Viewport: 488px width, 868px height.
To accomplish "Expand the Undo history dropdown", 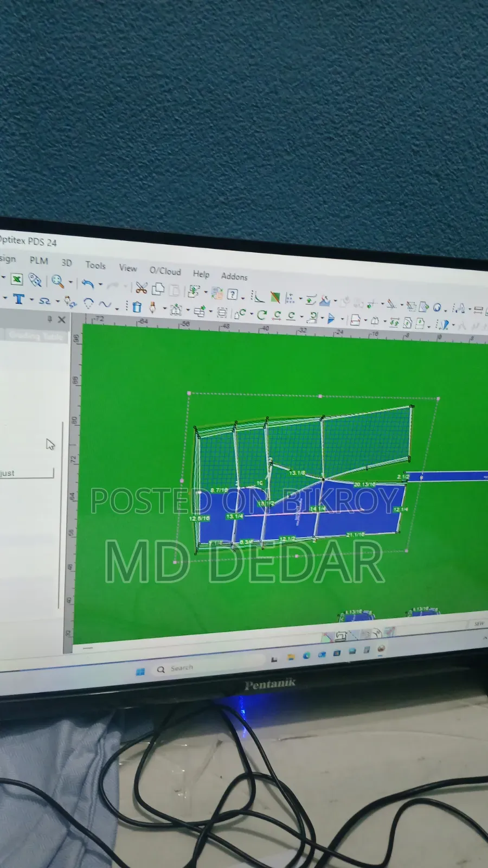I will 100,284.
